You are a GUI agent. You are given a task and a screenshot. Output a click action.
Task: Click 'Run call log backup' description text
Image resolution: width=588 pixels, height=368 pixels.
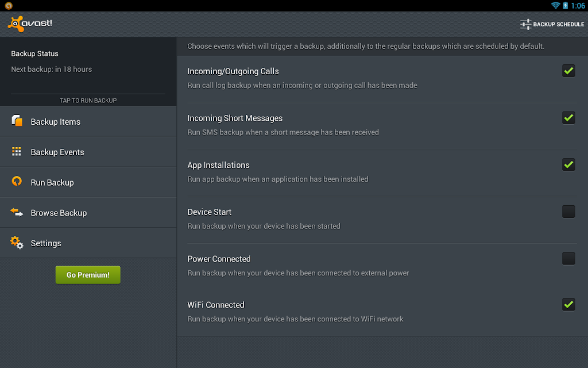[x=302, y=86]
